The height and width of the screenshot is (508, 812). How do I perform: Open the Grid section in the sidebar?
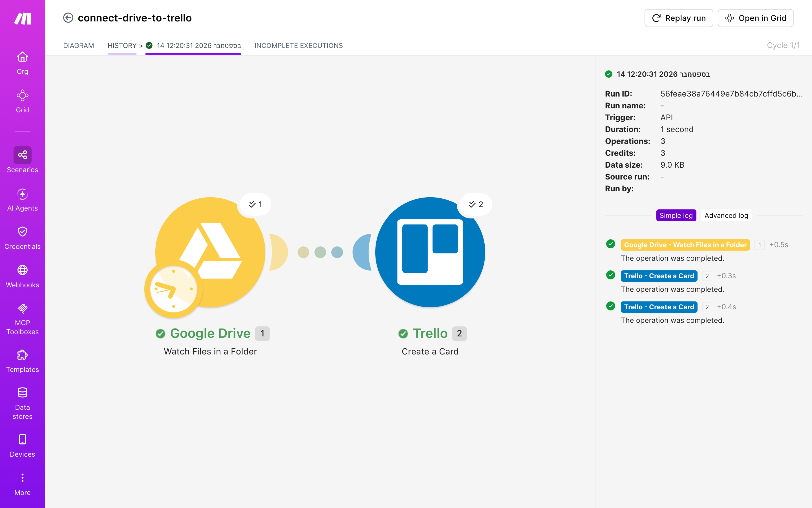tap(23, 102)
